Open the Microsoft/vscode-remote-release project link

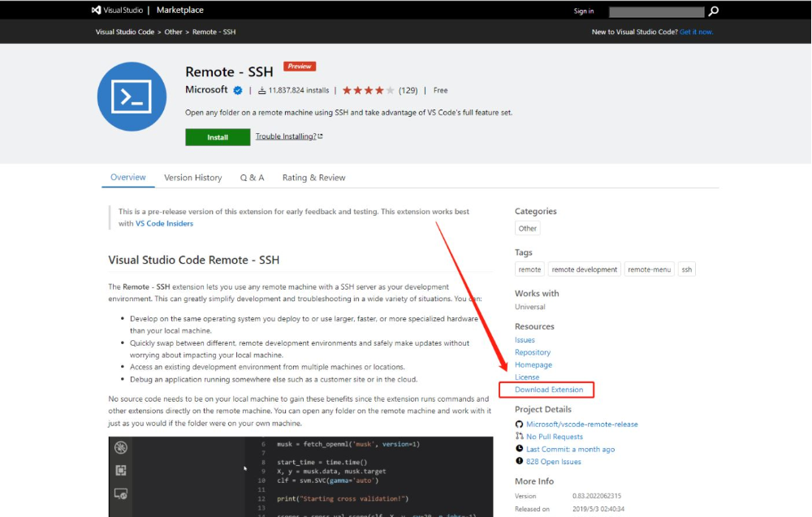click(x=582, y=424)
